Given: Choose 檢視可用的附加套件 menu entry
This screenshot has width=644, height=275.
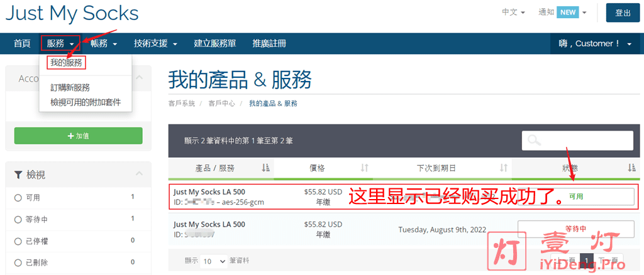Looking at the screenshot, I should pyautogui.click(x=86, y=102).
